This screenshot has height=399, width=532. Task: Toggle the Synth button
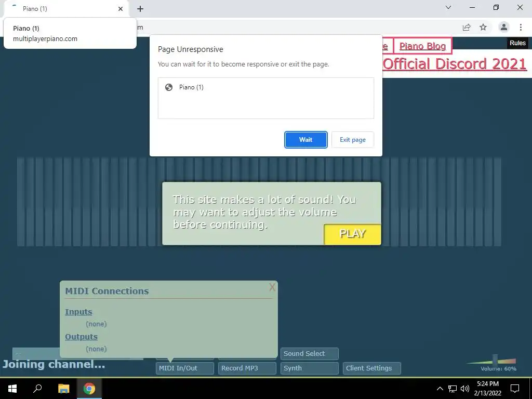tap(310, 368)
